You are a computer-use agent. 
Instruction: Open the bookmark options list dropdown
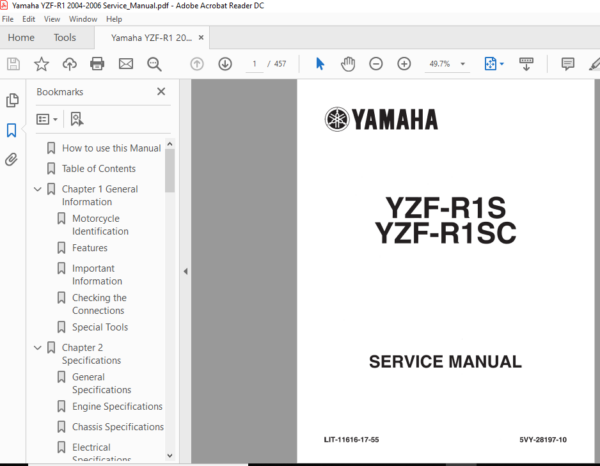pos(47,119)
